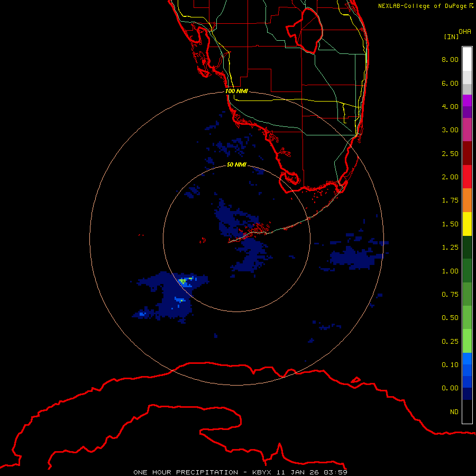Click the 0.50 legend value
476x476 pixels.
[x=450, y=318]
